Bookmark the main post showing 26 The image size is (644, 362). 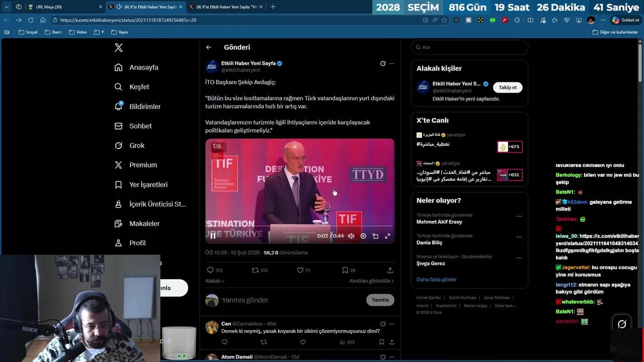click(349, 270)
